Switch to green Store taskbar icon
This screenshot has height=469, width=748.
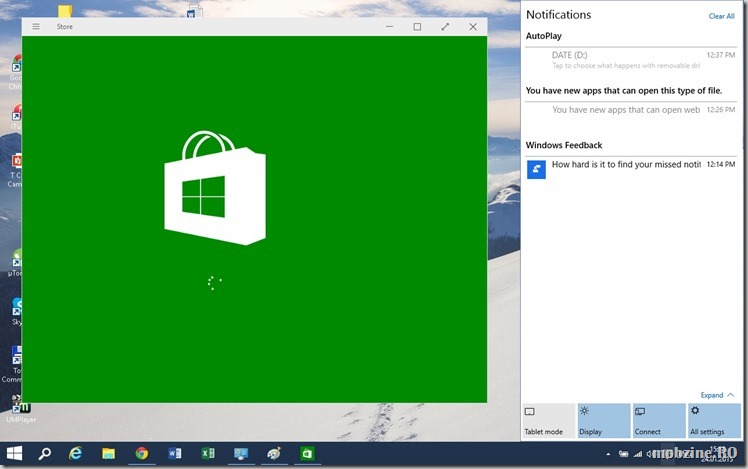pos(307,453)
